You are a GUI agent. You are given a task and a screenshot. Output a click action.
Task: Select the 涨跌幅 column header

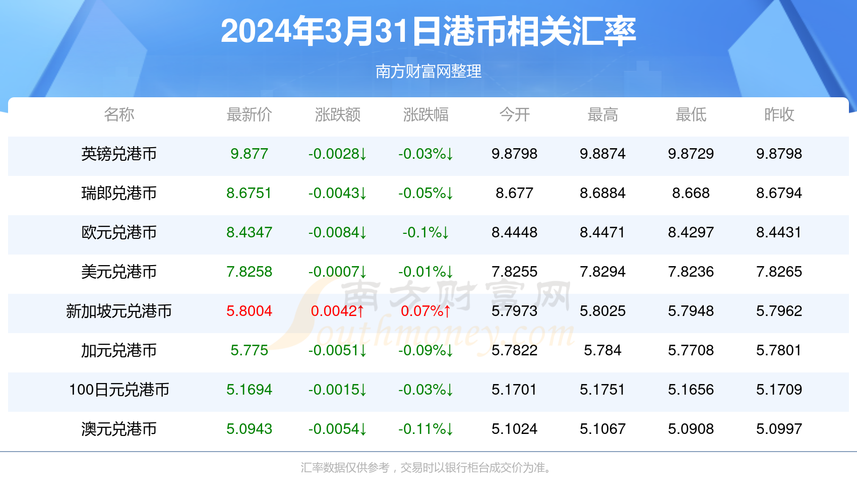click(x=426, y=115)
